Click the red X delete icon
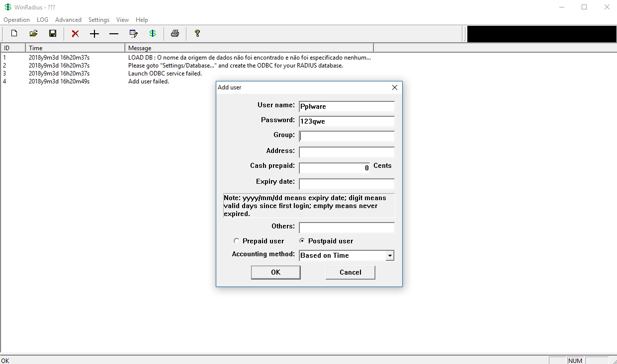617x364 pixels. point(75,34)
